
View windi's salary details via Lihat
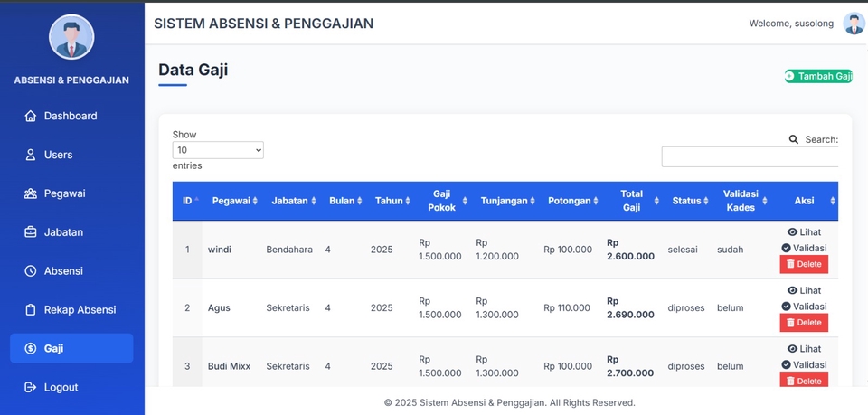tap(804, 232)
